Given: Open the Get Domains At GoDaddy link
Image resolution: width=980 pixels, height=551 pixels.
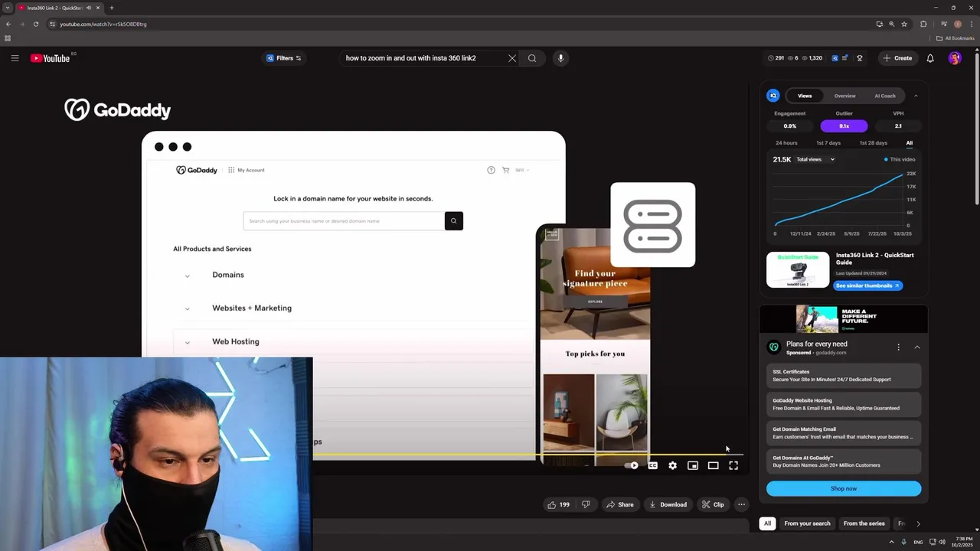Looking at the screenshot, I should [x=844, y=461].
